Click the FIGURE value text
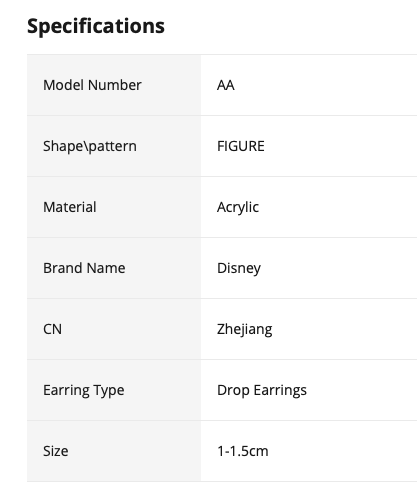Screen dimensions: 417x497 point(241,146)
